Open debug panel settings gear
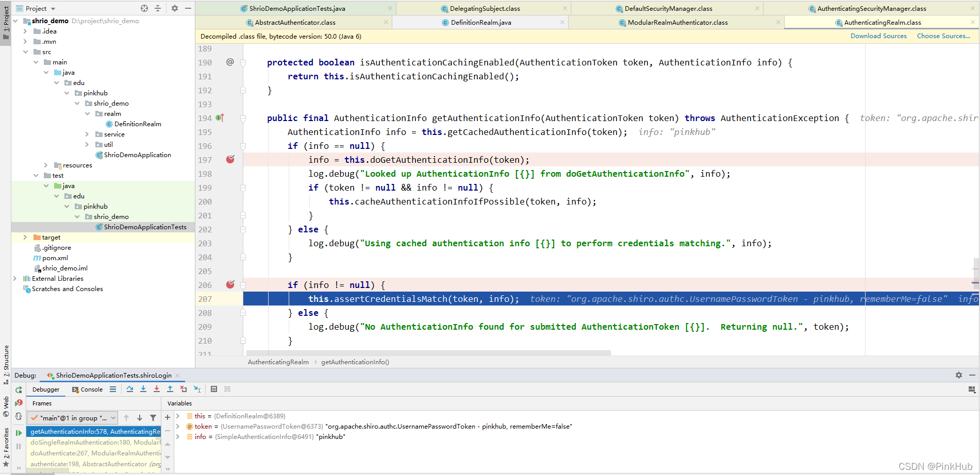The width and height of the screenshot is (980, 475). click(x=959, y=375)
